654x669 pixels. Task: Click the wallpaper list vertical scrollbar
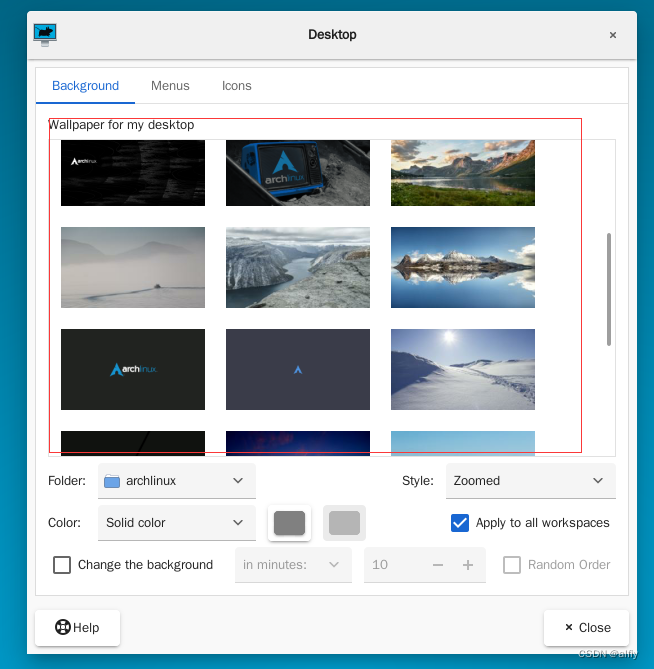pos(609,289)
